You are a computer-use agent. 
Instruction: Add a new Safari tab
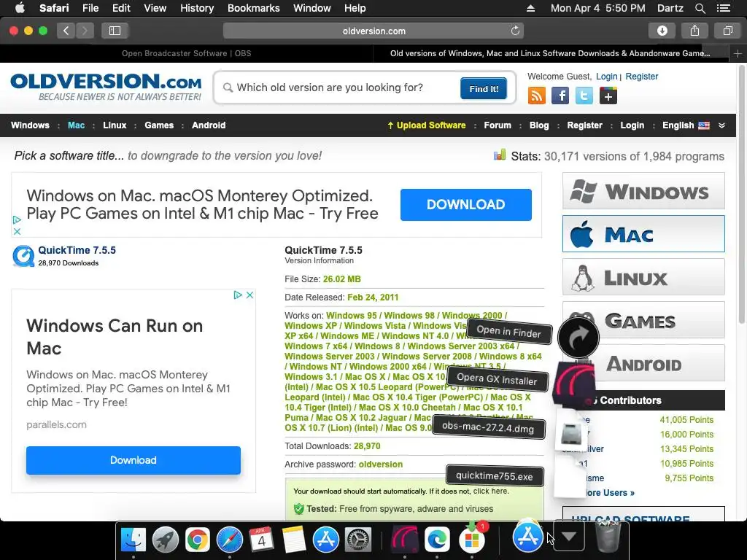pos(738,53)
